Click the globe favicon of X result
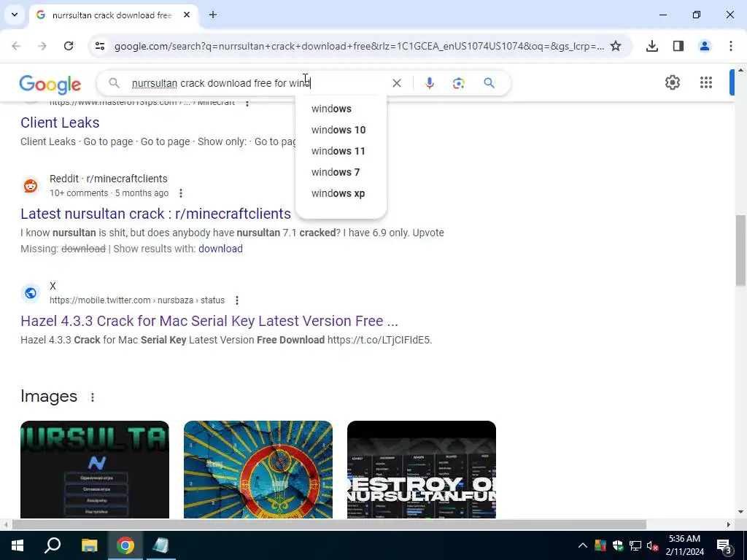Image resolution: width=747 pixels, height=560 pixels. pos(31,293)
